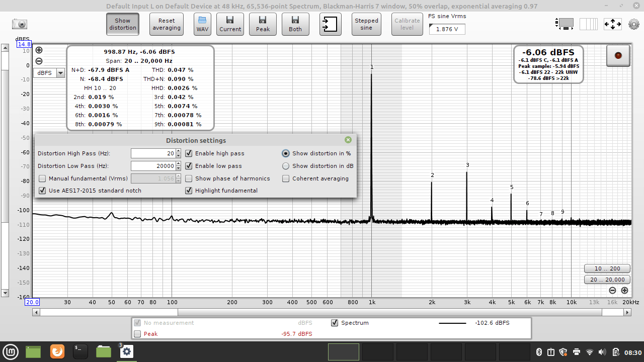Screen dimensions: 644x362
Task: Save Peak trace with disk icon
Action: click(x=263, y=24)
